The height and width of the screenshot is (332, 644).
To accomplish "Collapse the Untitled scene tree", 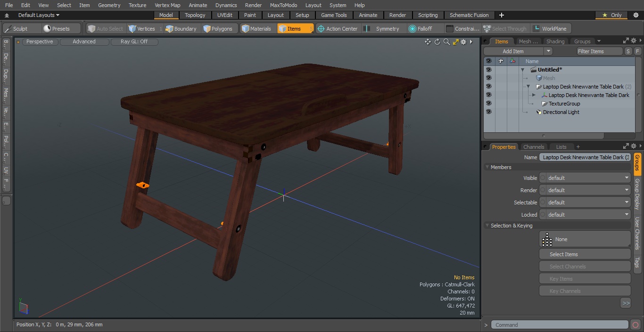I will pyautogui.click(x=522, y=70).
